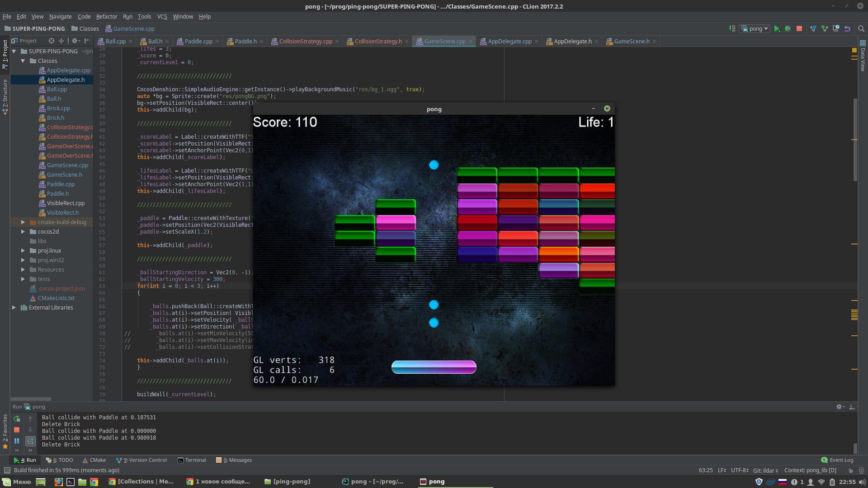Click scroll-from-source target icon in the Project panel
Screen dimensions: 868x488
52,41
